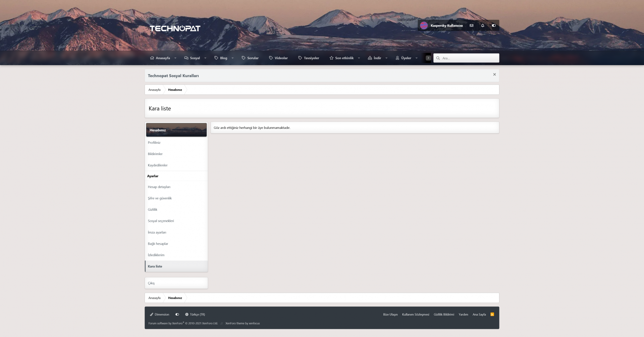Image resolution: width=644 pixels, height=337 pixels.
Task: Open the Blog navigation item
Action: click(221, 58)
